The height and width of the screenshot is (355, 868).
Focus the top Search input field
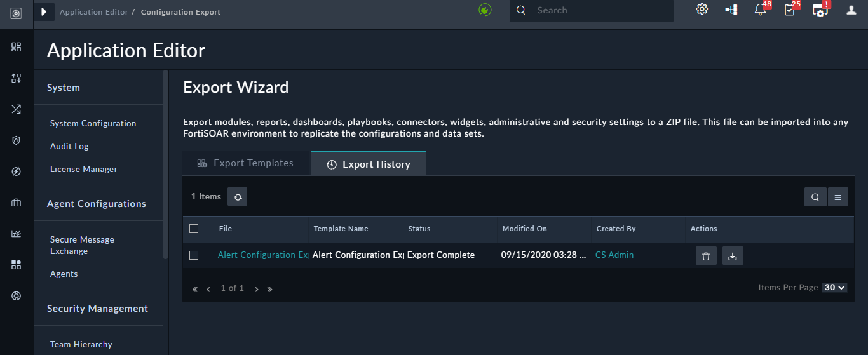click(x=591, y=10)
